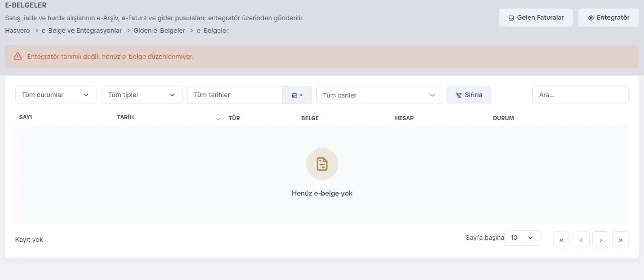The height and width of the screenshot is (280, 644).
Task: Go to previous page of results
Action: 581,240
